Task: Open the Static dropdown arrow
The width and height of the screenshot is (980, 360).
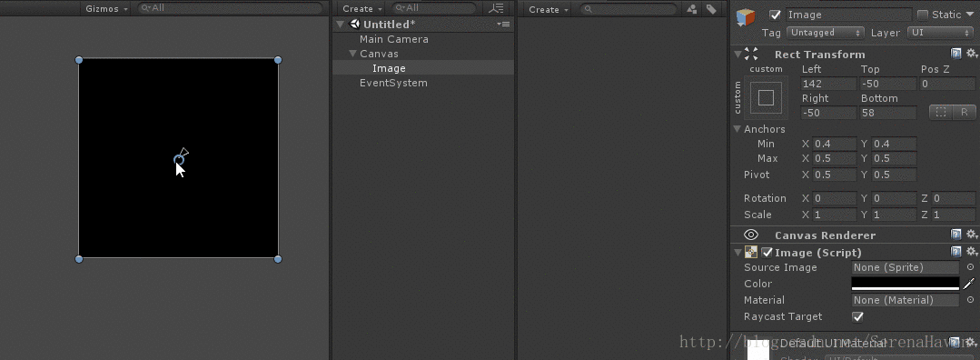Action: pos(971,15)
